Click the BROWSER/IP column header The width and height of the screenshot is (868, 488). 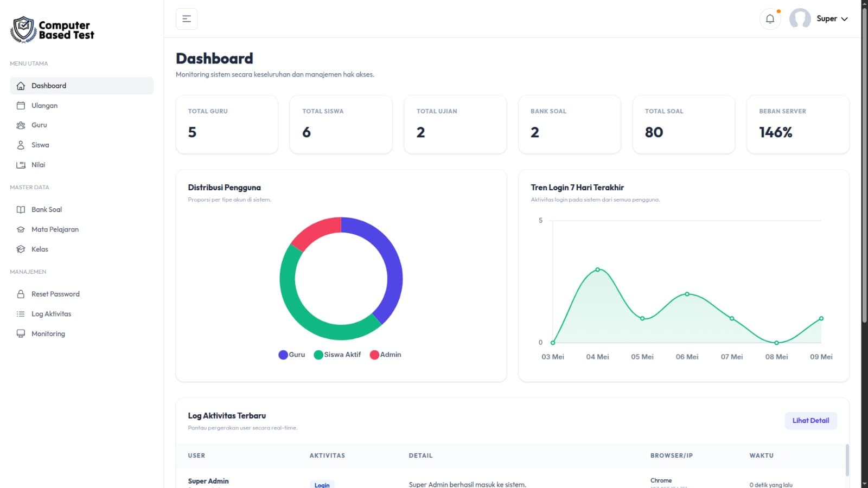click(x=672, y=456)
